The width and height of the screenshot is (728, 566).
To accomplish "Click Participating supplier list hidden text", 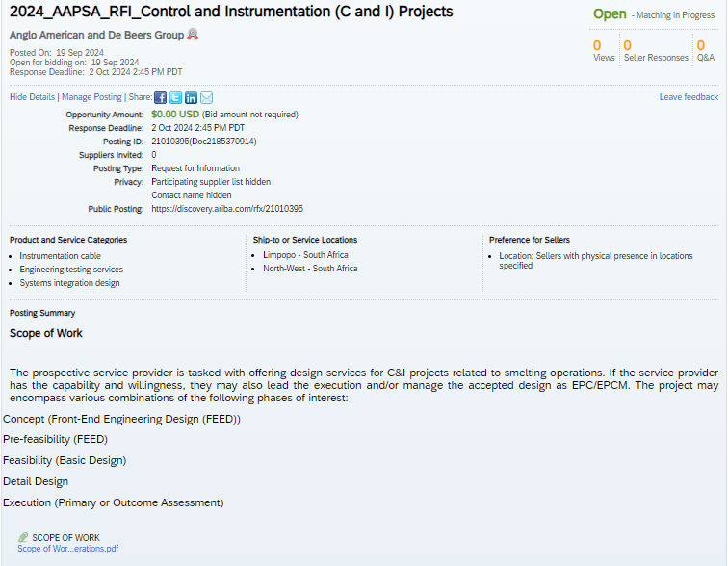I will point(211,181).
